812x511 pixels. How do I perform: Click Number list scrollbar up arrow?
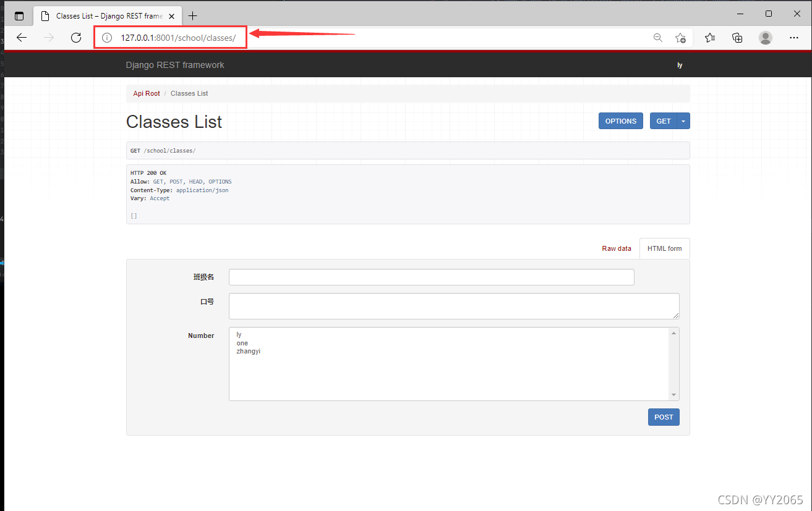(674, 333)
